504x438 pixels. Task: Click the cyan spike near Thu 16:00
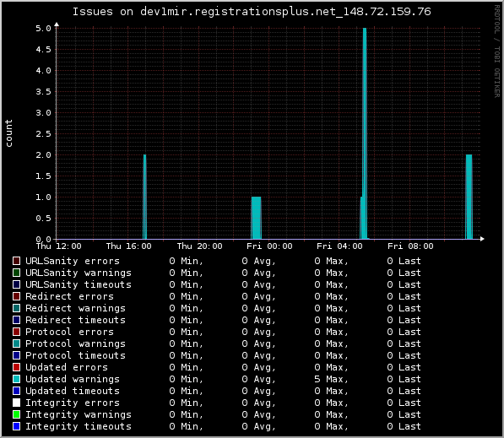click(x=144, y=197)
